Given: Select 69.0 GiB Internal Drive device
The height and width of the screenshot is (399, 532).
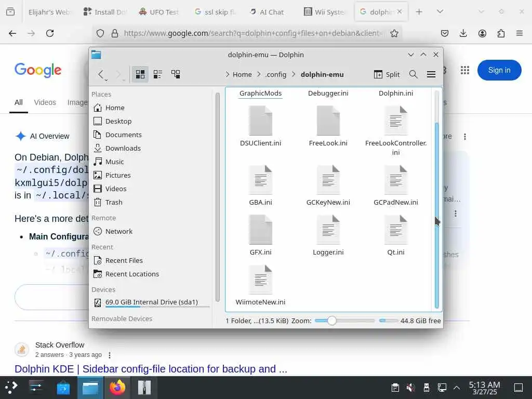Looking at the screenshot, I should (x=151, y=302).
